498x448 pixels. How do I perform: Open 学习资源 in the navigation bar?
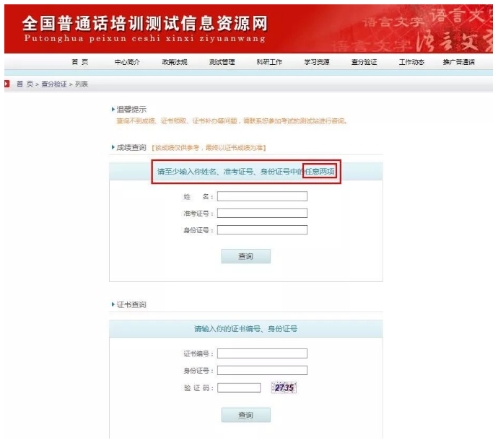pos(316,63)
